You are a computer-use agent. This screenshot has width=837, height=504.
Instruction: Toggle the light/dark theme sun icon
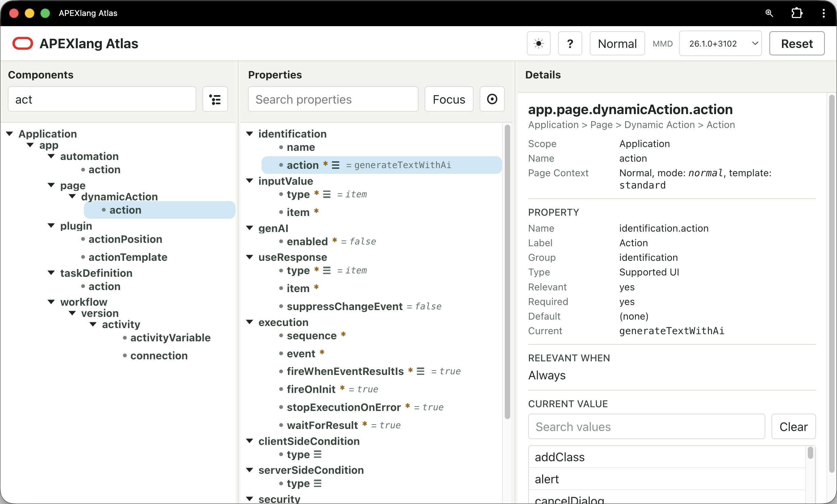click(538, 43)
